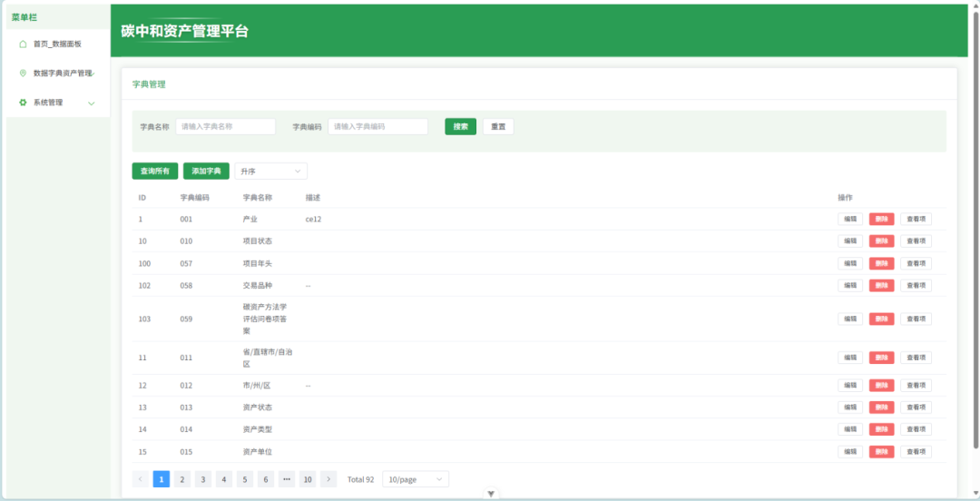Click the pagination ellipsis to jump pages
This screenshot has height=501, width=980.
coord(287,479)
